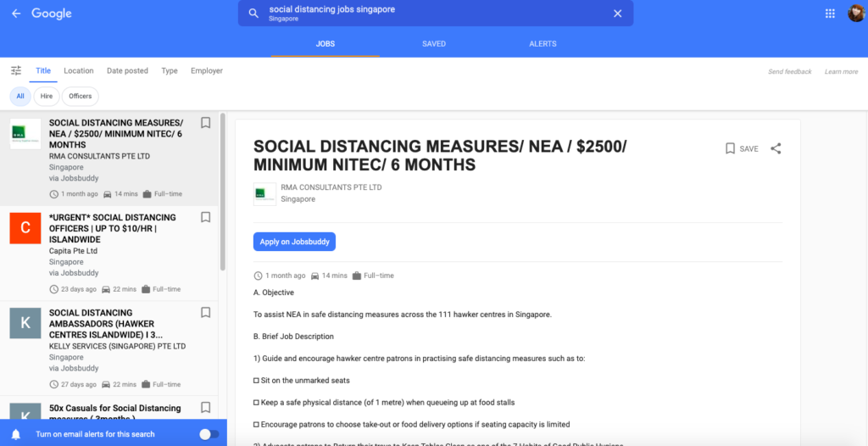Screen dimensions: 868x446
Task: Switch to the JOBS tab
Action: [325, 44]
